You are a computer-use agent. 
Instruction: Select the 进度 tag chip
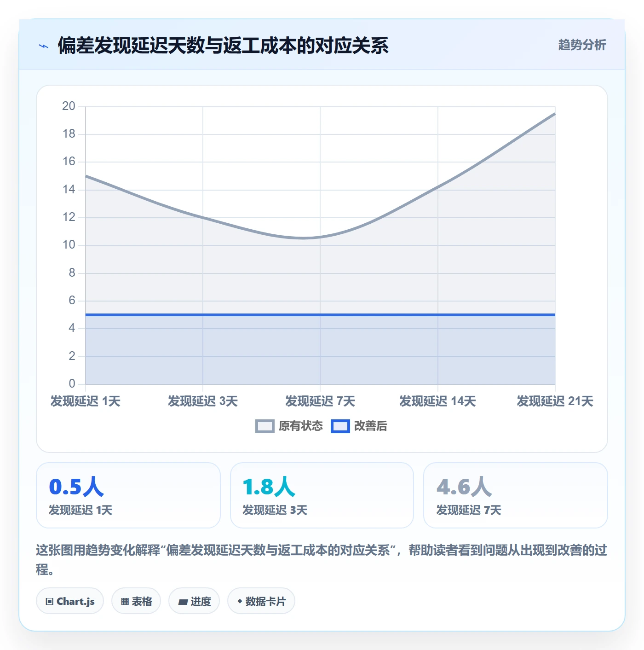click(194, 601)
